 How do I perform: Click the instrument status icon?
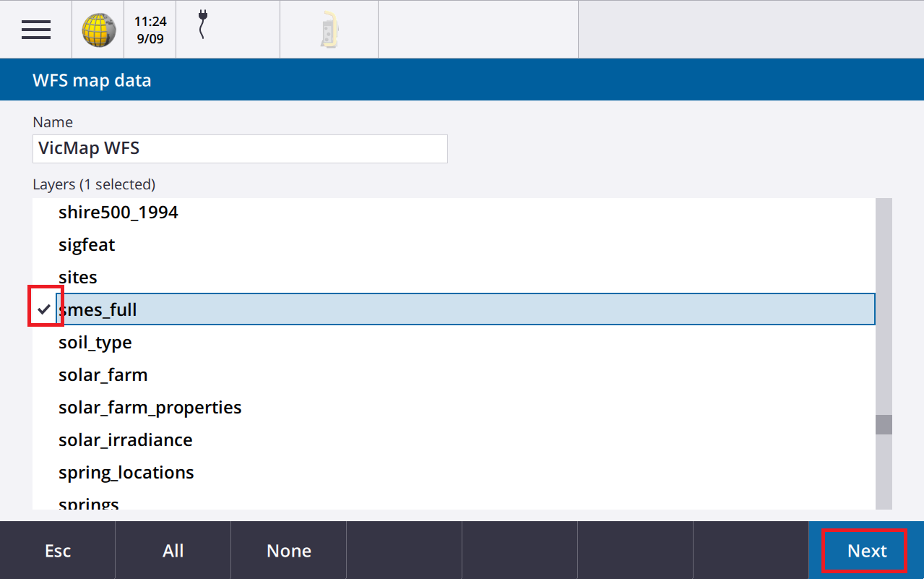click(329, 30)
